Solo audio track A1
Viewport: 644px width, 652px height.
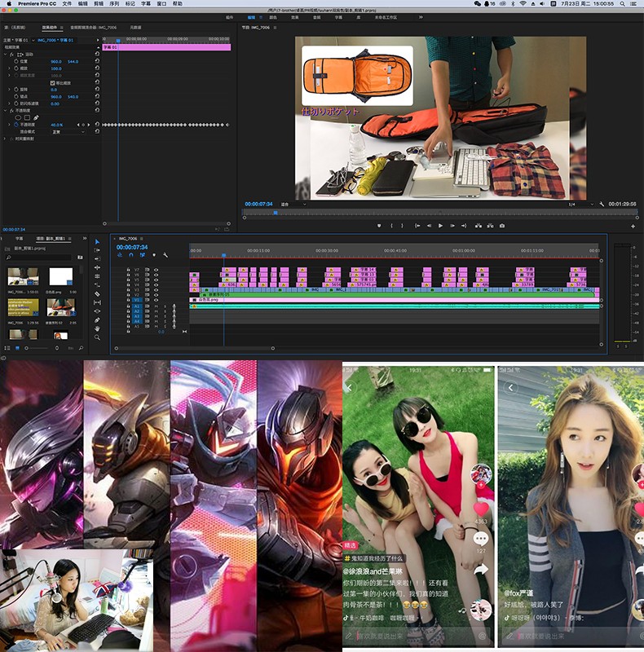(165, 306)
